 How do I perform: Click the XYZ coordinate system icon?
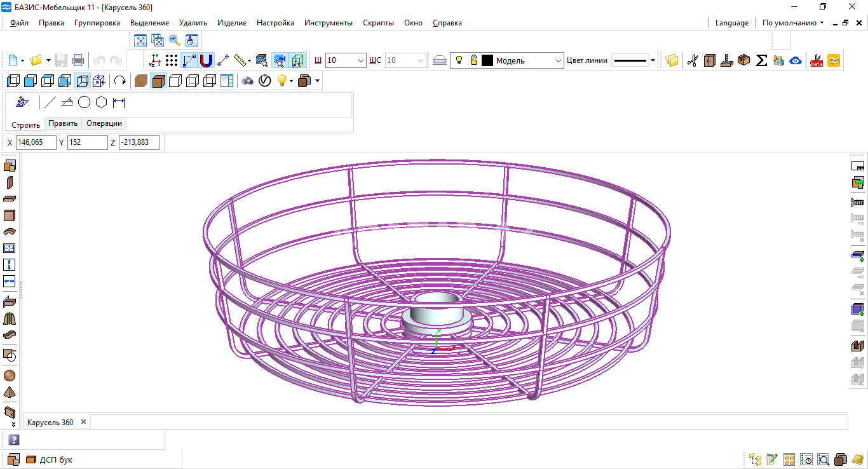tap(155, 60)
